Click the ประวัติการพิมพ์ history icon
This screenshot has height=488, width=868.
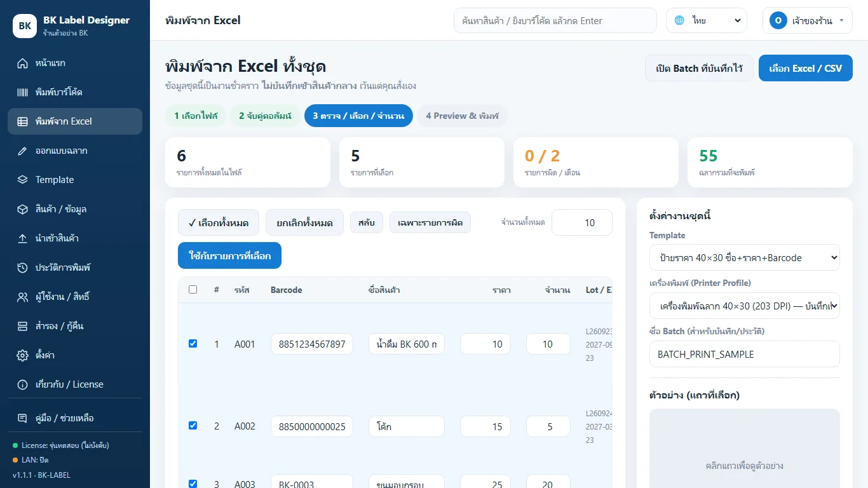point(23,268)
